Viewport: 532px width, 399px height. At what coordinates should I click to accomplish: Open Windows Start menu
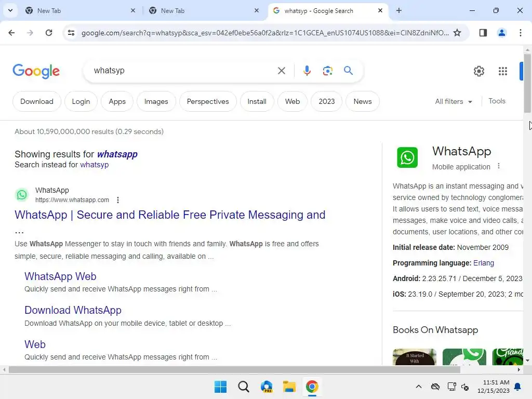[x=220, y=387]
